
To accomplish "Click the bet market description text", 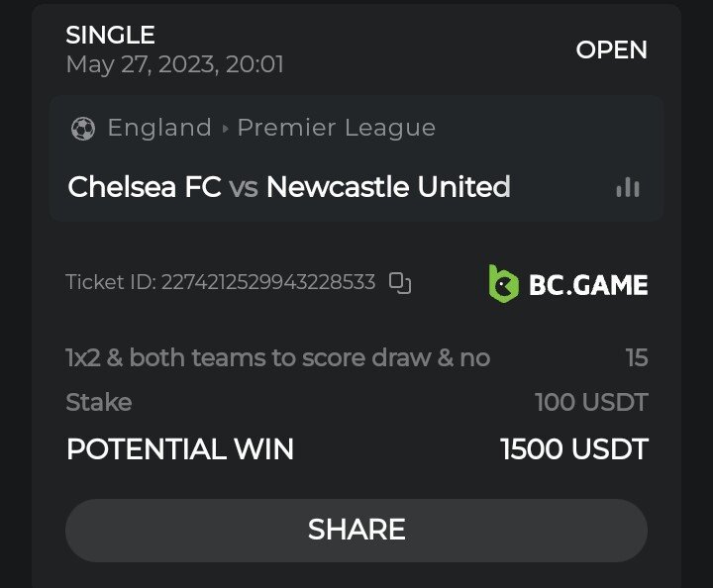I will click(277, 357).
